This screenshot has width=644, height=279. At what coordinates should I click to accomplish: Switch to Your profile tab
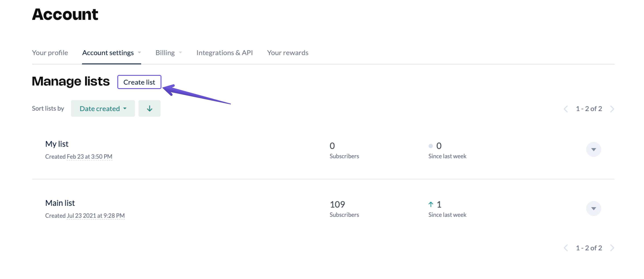pos(50,53)
